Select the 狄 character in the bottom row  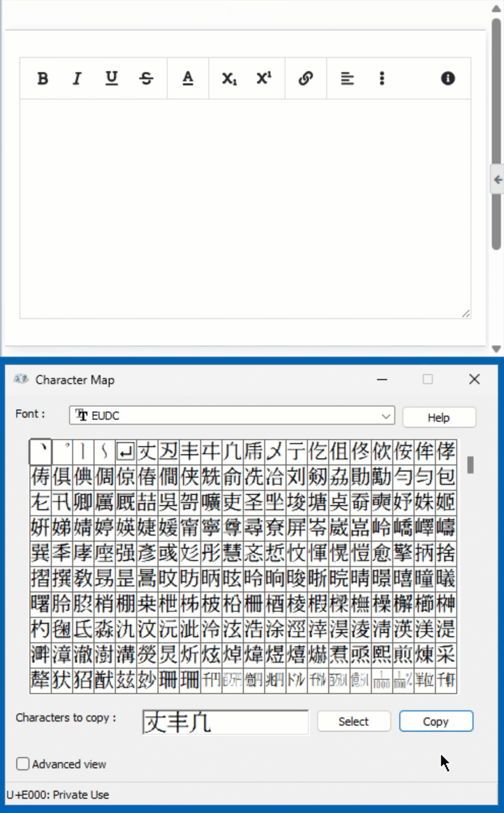click(x=61, y=680)
